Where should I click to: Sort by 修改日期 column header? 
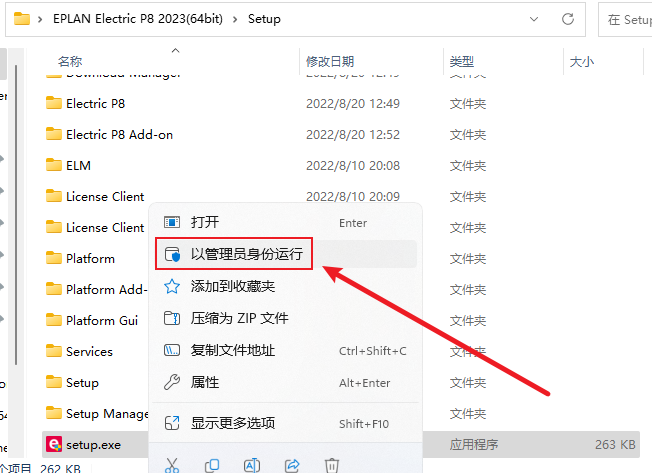coord(330,62)
